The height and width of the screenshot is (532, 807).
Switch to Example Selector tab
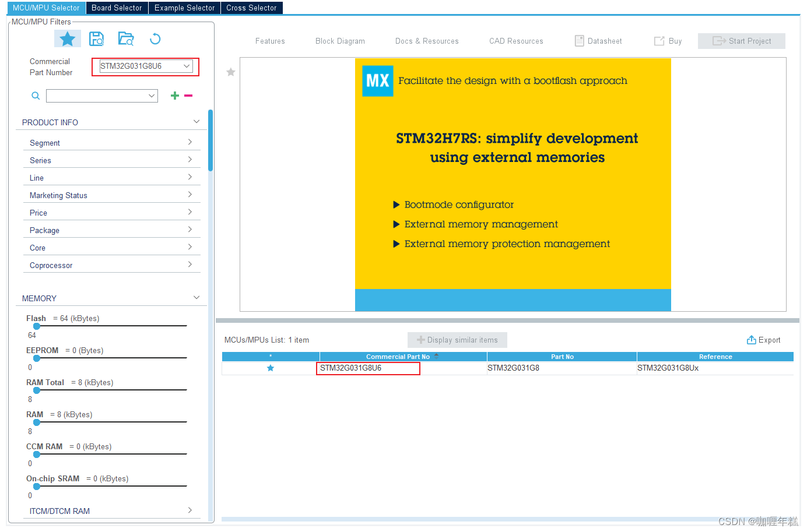pos(184,8)
